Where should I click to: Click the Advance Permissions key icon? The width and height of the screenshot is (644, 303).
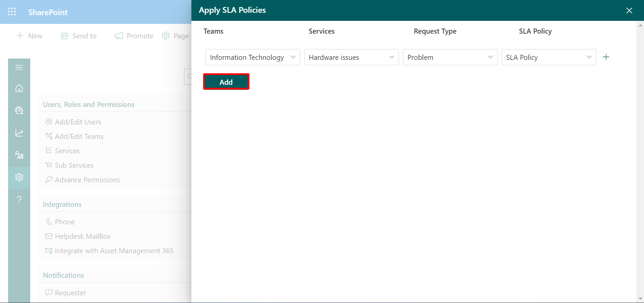tap(49, 179)
